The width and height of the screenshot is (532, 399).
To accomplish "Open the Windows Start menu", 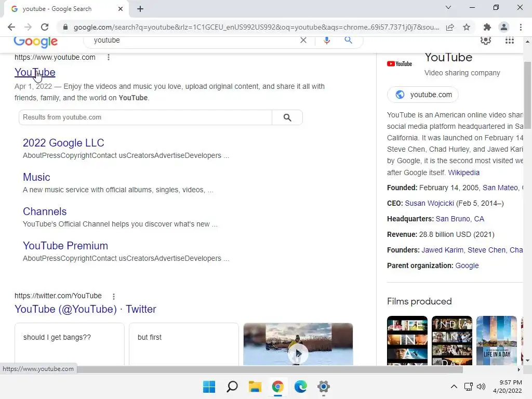I will 209,387.
